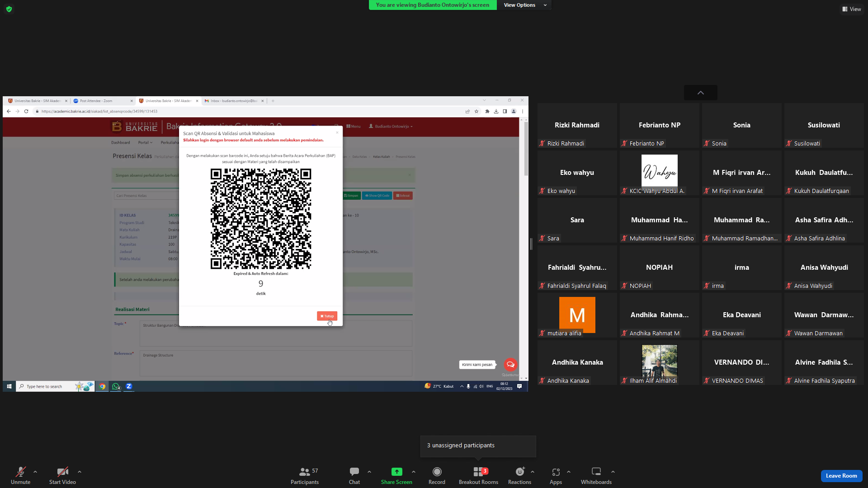Expand Chat options arrow
The width and height of the screenshot is (868, 488).
369,472
